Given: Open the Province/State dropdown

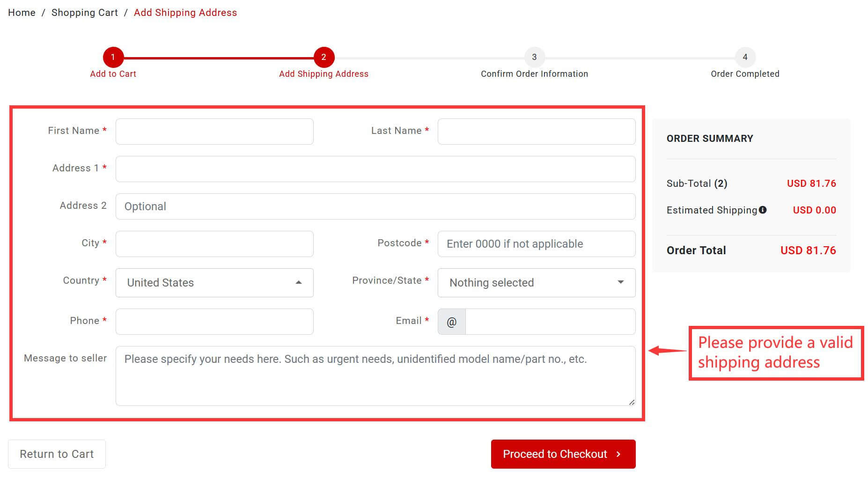Looking at the screenshot, I should click(x=537, y=283).
